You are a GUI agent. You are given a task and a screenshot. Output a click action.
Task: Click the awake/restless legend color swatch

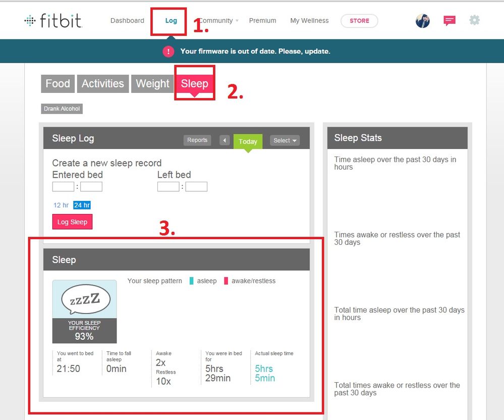pyautogui.click(x=226, y=281)
